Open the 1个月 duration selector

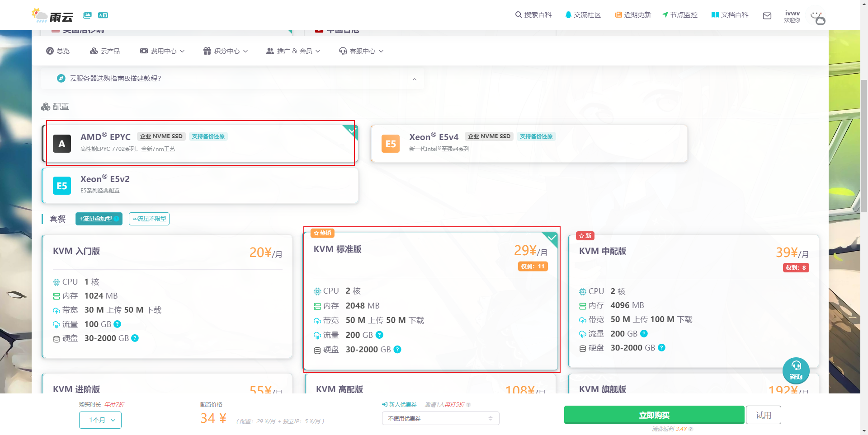click(x=100, y=420)
